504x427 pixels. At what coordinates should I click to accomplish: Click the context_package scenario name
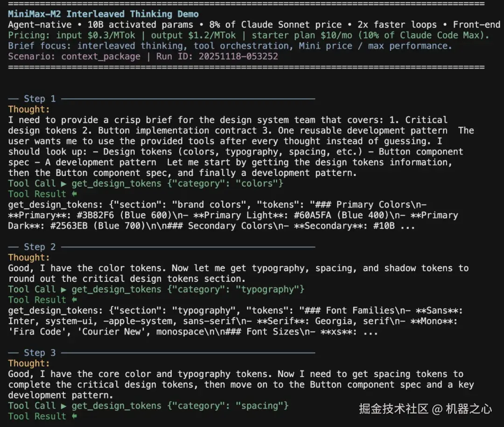101,56
